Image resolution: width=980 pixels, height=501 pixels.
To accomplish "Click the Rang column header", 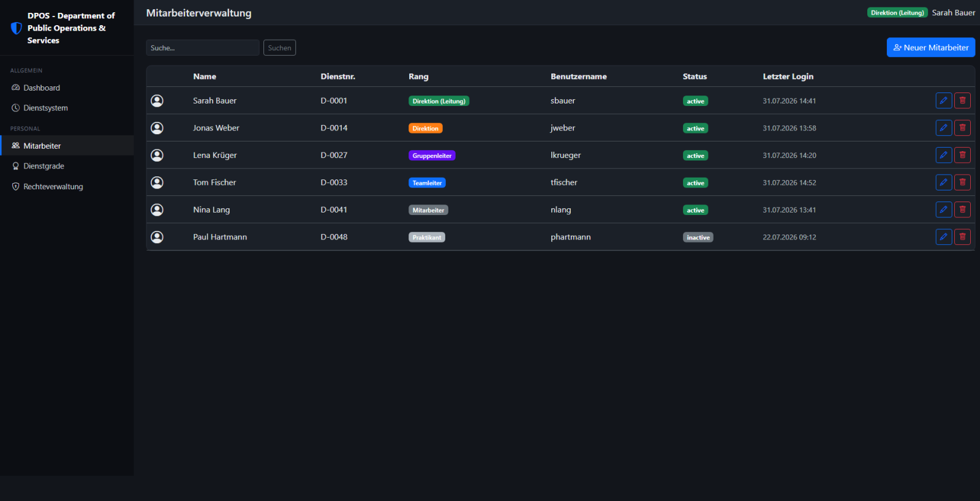I will 418,77.
